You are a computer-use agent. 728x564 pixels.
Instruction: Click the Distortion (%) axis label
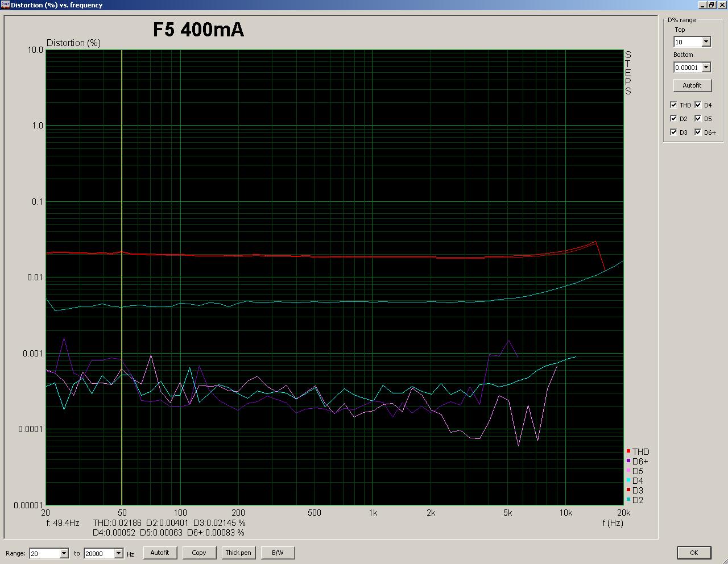(73, 43)
